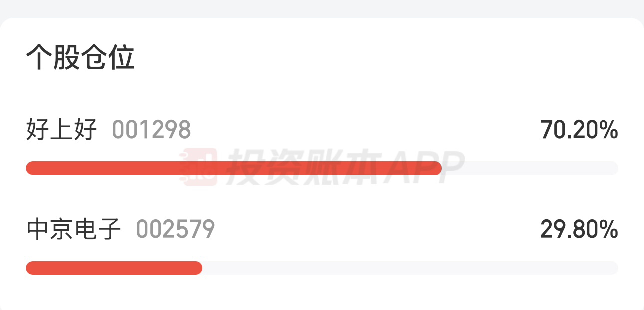Click blank card area below 中京电子 bar
This screenshot has height=310, width=644.
(x=322, y=293)
